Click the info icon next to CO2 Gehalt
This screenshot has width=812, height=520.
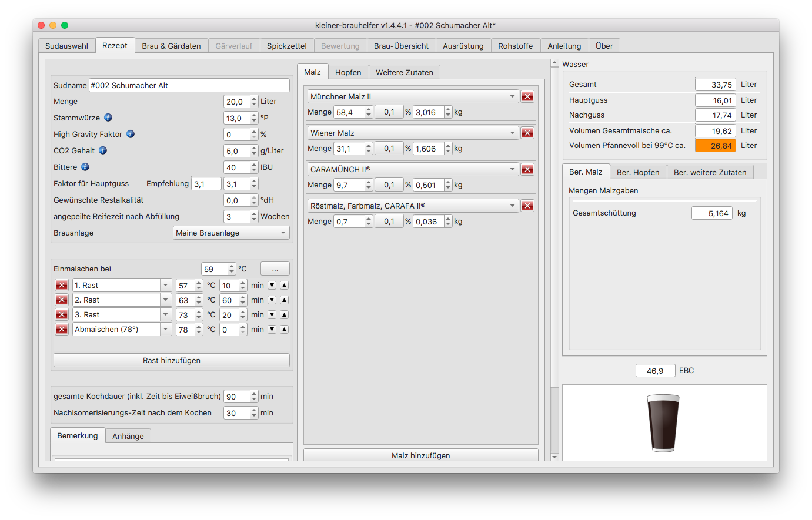103,150
